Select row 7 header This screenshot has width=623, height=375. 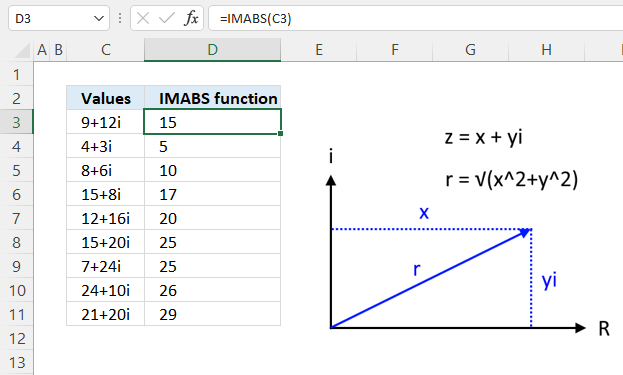tap(16, 218)
